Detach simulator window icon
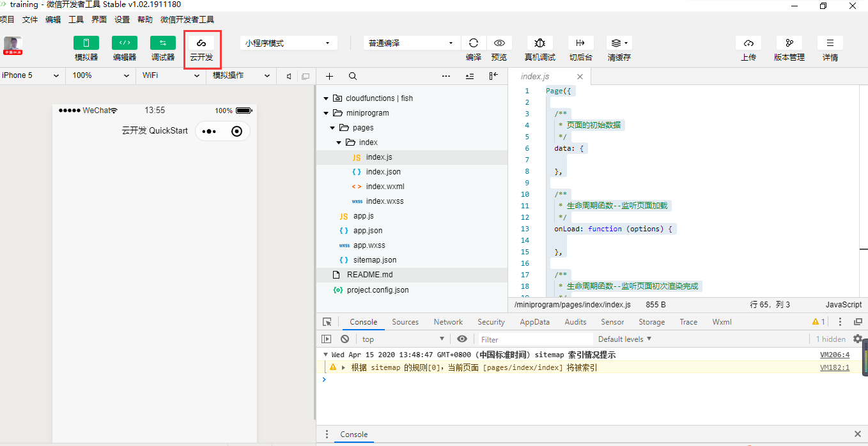 coord(306,76)
